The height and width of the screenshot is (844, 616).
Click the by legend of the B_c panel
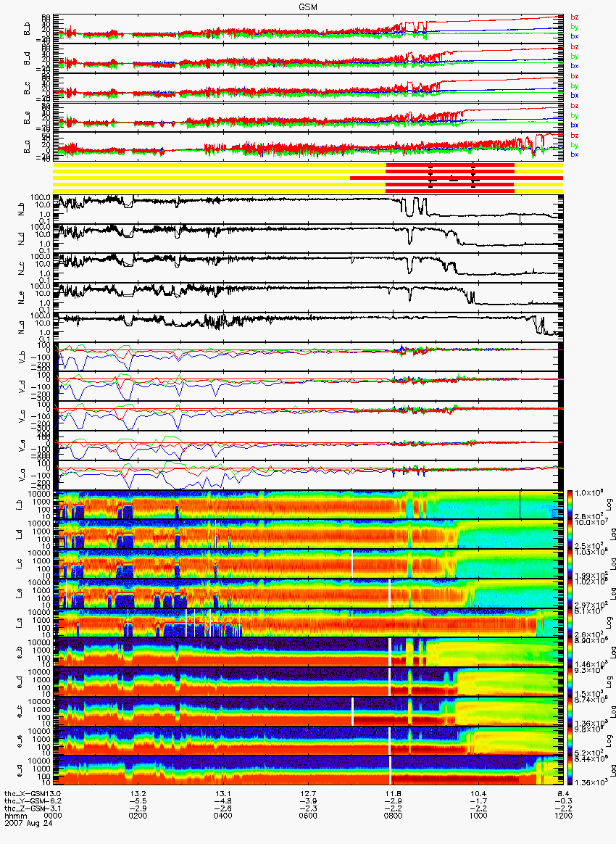(575, 86)
